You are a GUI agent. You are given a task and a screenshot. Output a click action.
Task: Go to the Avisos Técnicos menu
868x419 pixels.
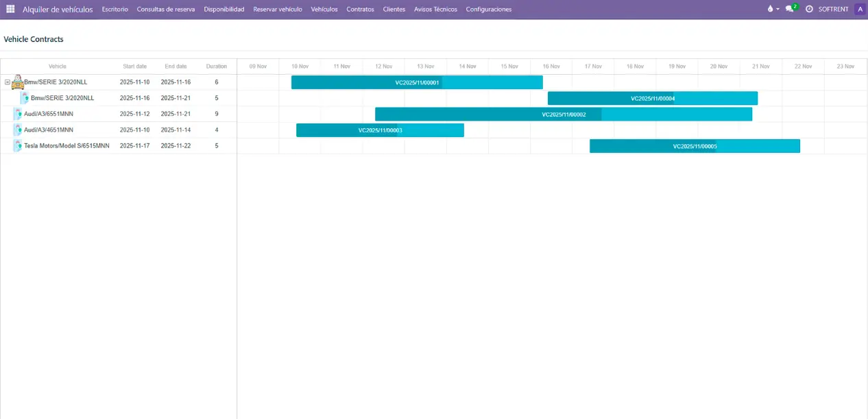(x=435, y=10)
